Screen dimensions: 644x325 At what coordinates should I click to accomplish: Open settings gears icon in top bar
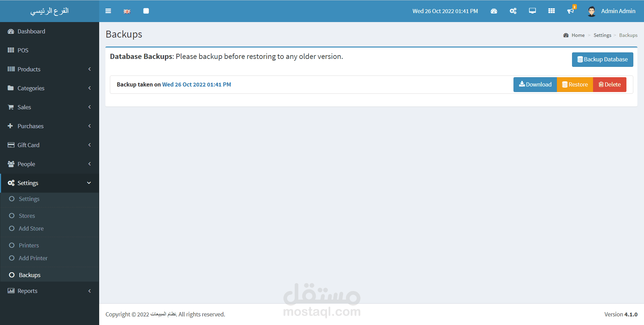tap(513, 11)
